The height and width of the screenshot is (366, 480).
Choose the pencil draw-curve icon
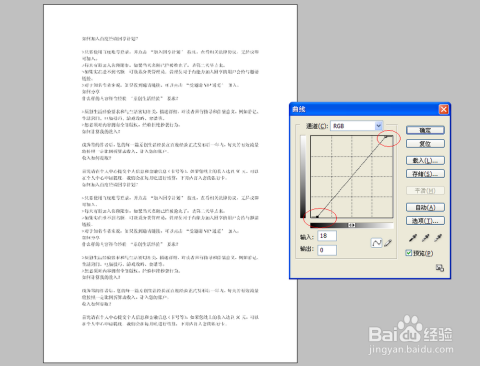click(x=388, y=243)
